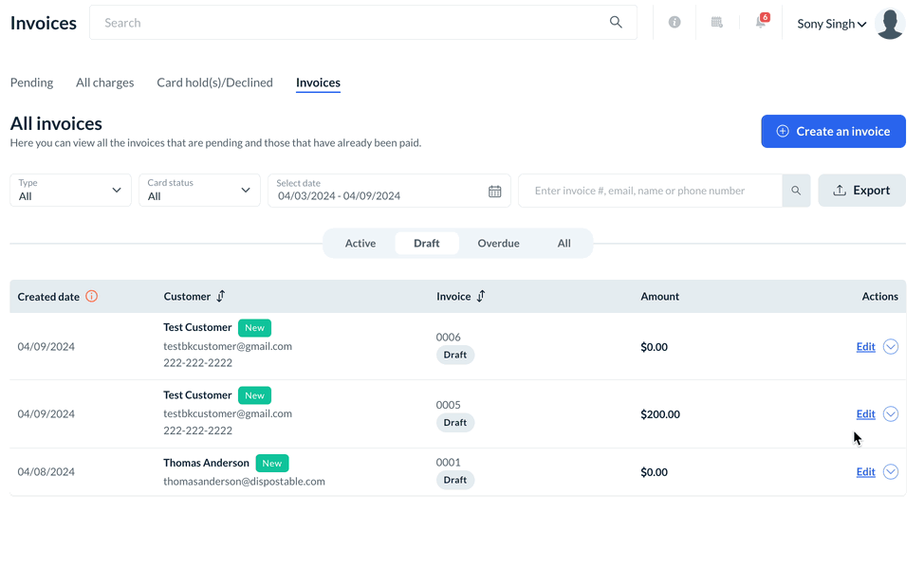
Task: Sort invoices by Customer column
Action: click(x=221, y=296)
